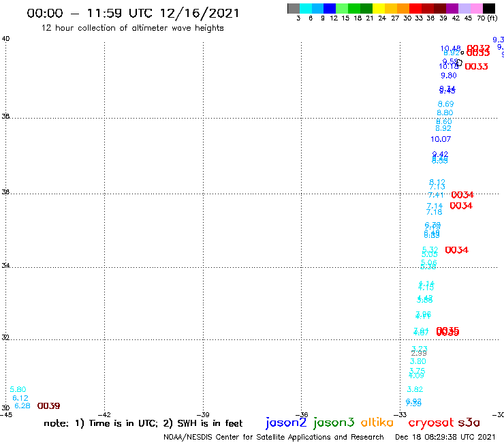
Task: Click the time label 0034 beside 7.41
Action: pos(462,195)
